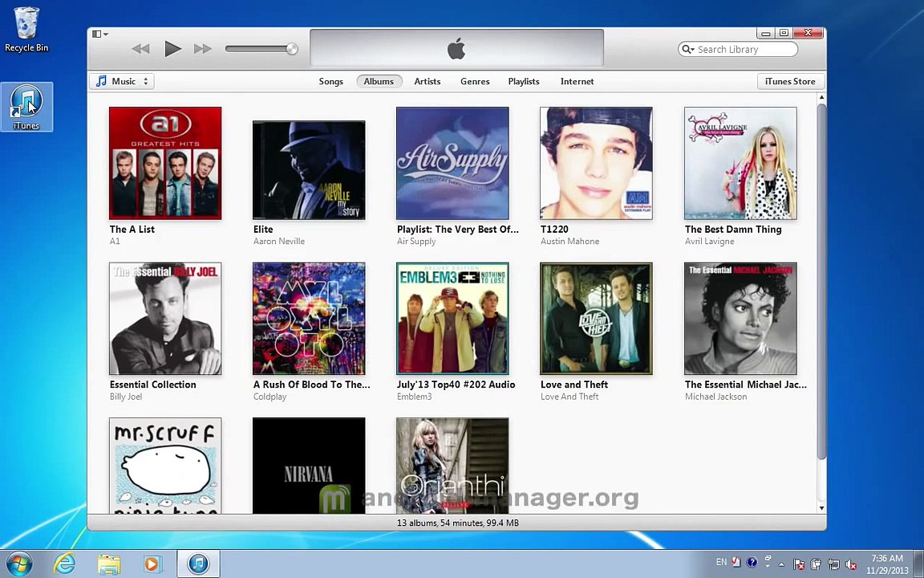This screenshot has height=578, width=924.
Task: Click the network tray icon
Action: click(x=833, y=564)
